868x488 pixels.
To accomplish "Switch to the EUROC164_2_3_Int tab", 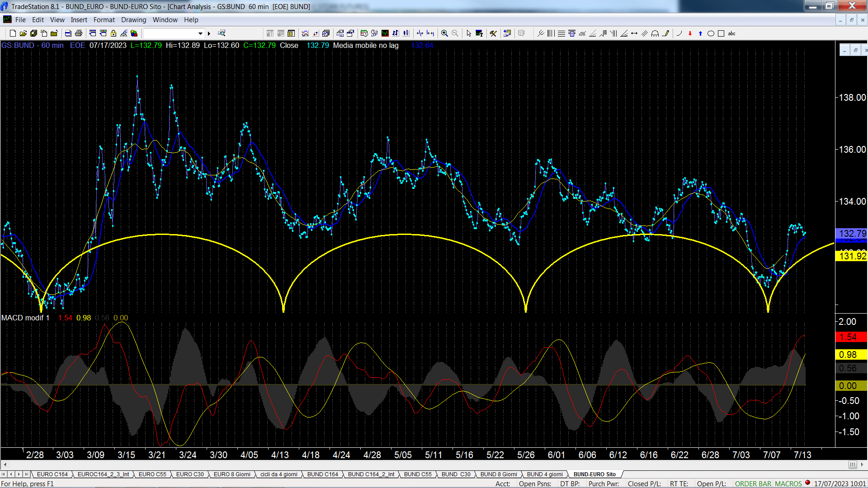I will pos(103,474).
